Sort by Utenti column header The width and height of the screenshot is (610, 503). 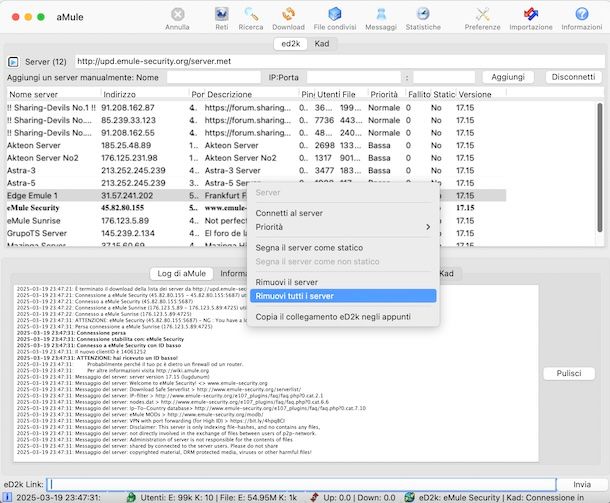click(328, 95)
